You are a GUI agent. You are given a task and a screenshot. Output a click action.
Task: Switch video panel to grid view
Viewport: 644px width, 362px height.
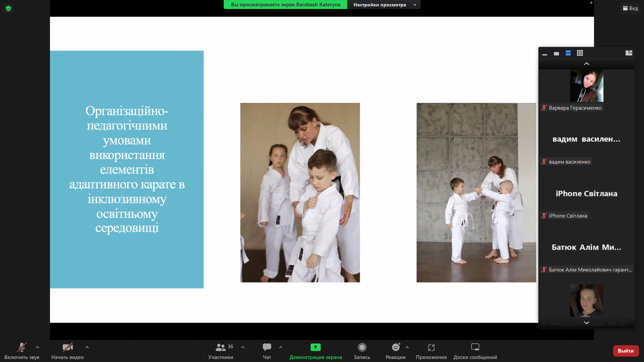pos(580,53)
